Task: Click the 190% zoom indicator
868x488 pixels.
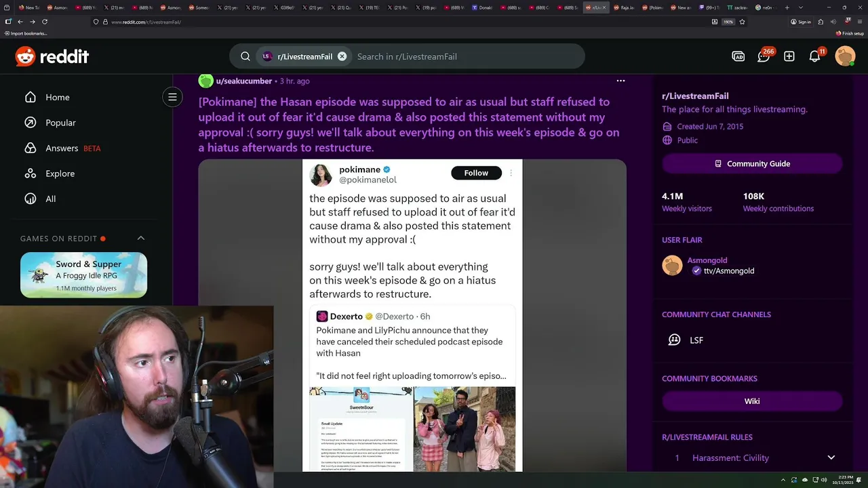Action: pos(728,22)
